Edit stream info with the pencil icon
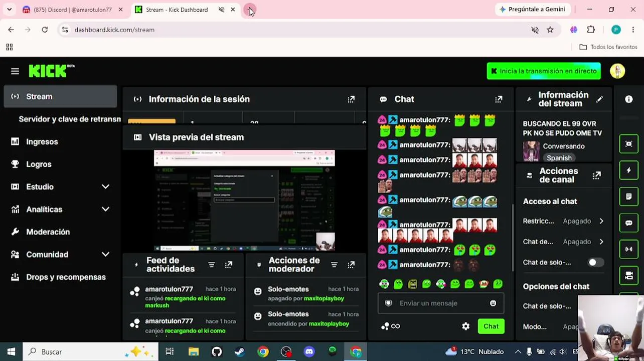 click(599, 99)
